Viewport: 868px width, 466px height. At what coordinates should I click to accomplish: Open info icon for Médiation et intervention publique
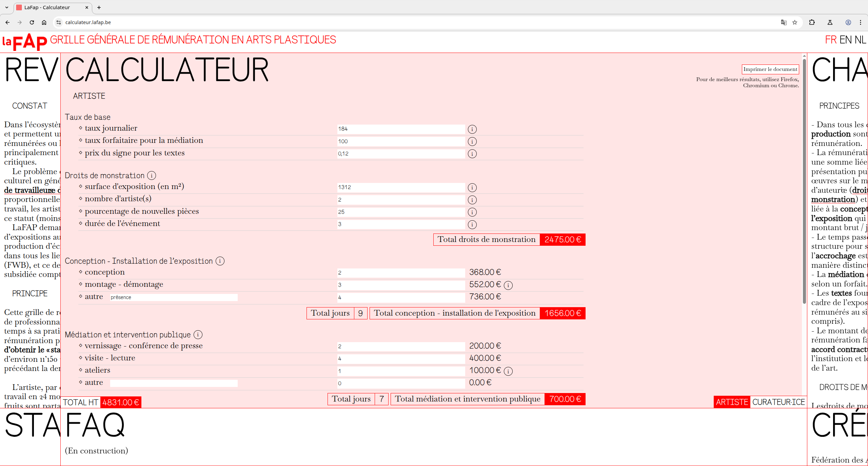(x=198, y=335)
